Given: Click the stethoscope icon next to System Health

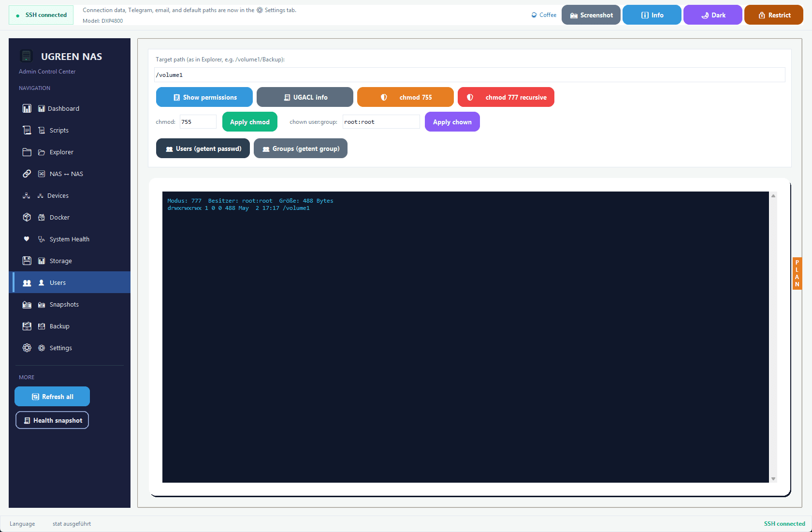Looking at the screenshot, I should pyautogui.click(x=42, y=239).
